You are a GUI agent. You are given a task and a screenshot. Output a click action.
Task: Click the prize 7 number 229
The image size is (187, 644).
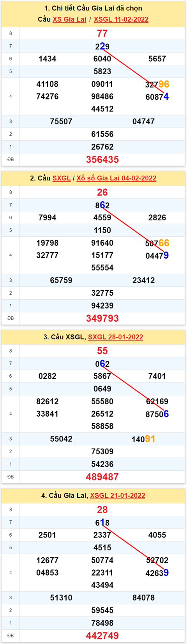[102, 46]
